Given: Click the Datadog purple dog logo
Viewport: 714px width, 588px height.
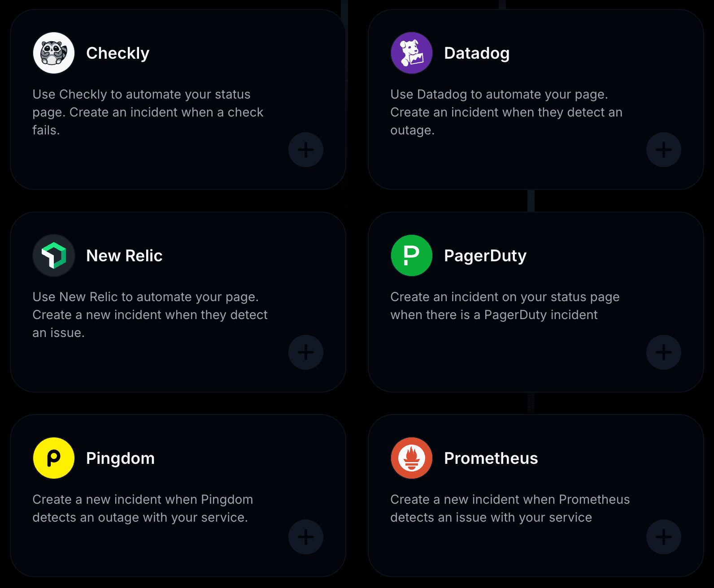Looking at the screenshot, I should (412, 53).
